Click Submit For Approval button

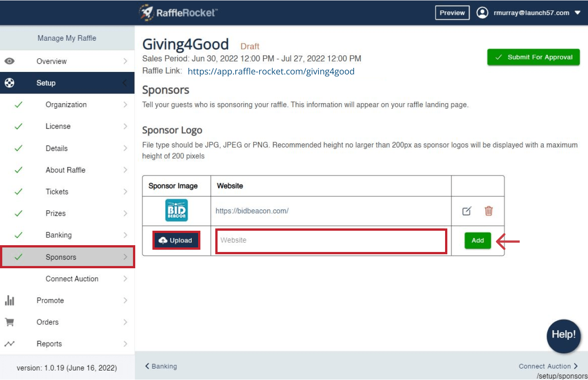coord(533,57)
